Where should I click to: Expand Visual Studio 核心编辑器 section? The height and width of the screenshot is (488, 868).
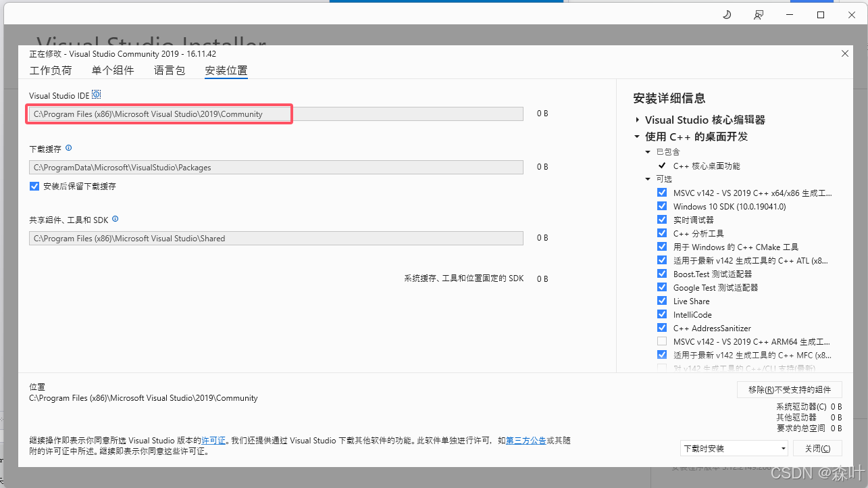tap(637, 120)
